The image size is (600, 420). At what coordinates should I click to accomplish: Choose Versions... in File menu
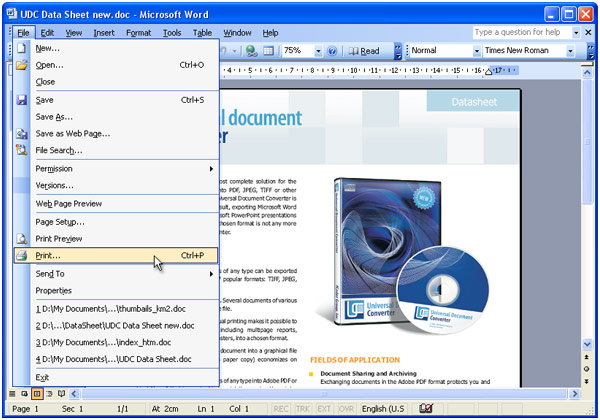click(116, 186)
